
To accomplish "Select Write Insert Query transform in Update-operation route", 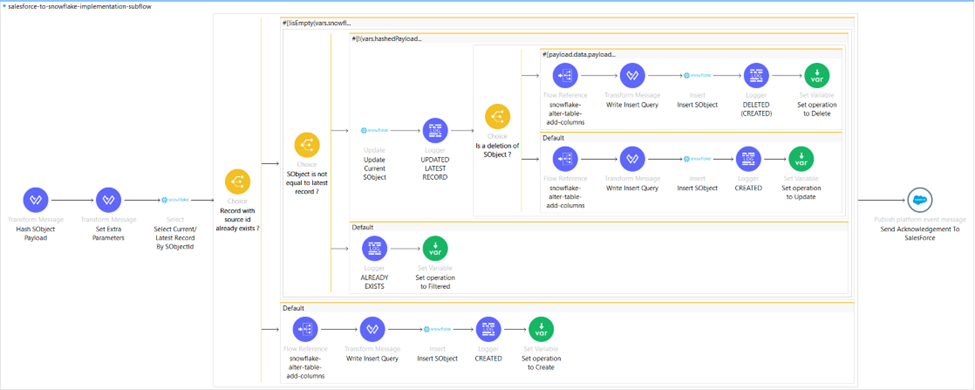I will pyautogui.click(x=632, y=159).
